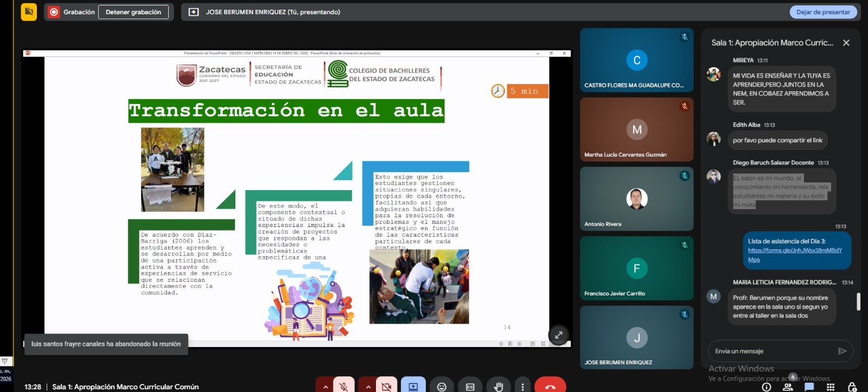Show the participants people panel
The height and width of the screenshot is (392, 868).
(788, 387)
